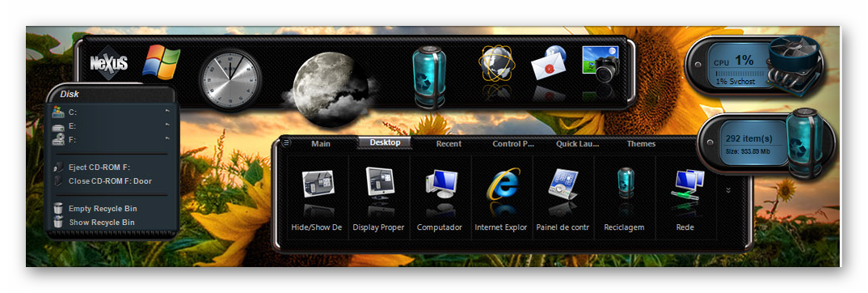
Task: Open the shelf menu button left of Main
Action: [x=286, y=143]
